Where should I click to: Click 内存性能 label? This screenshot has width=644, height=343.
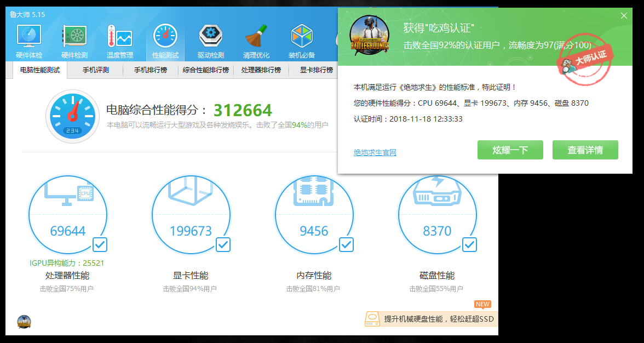(314, 275)
